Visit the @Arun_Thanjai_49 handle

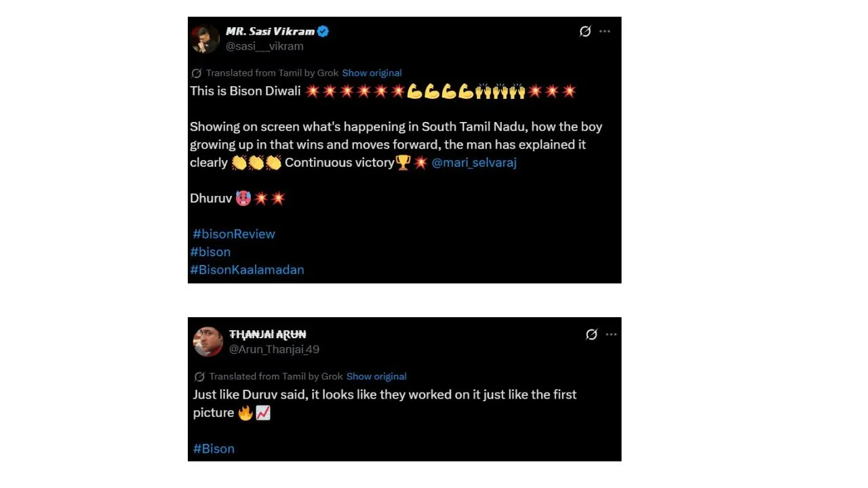click(x=274, y=350)
